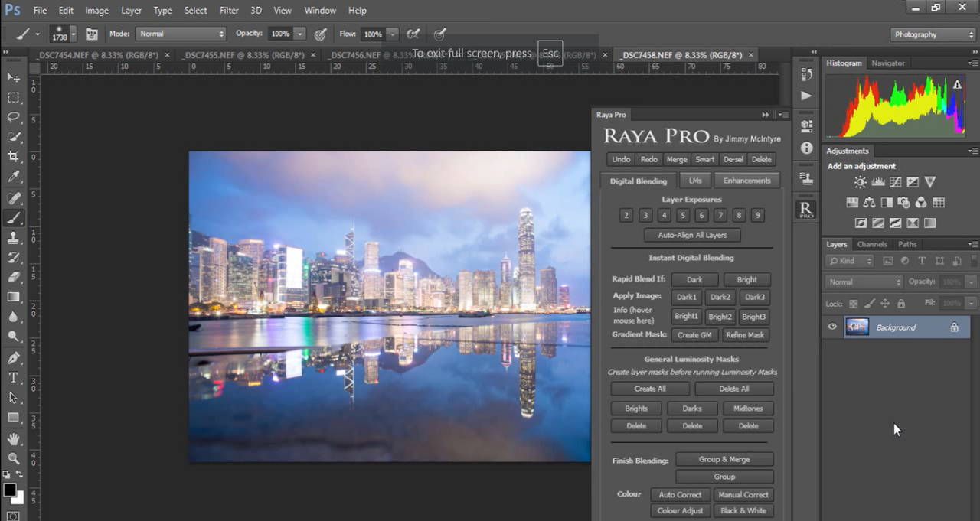Add a Color Balance adjustment
Image resolution: width=980 pixels, height=521 pixels.
[869, 203]
